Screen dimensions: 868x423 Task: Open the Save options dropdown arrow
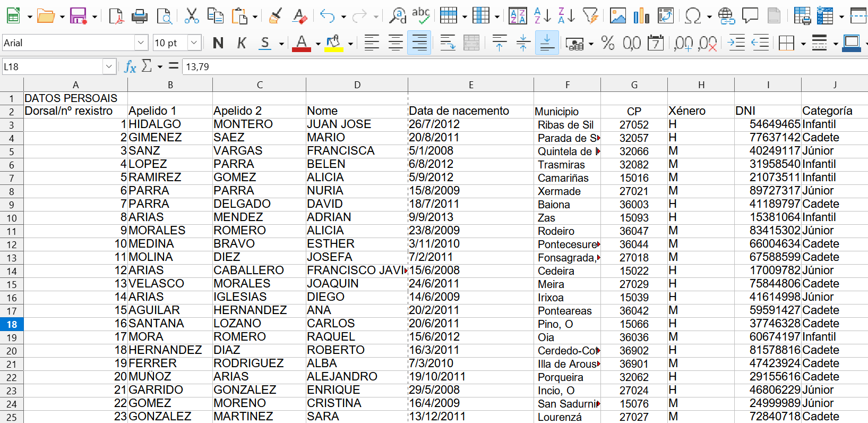94,17
